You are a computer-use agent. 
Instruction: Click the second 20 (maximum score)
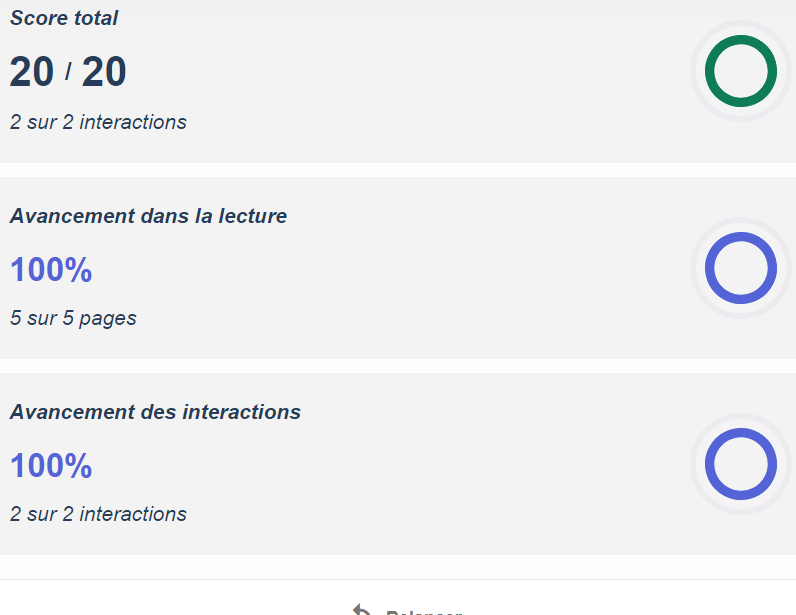pyautogui.click(x=104, y=72)
